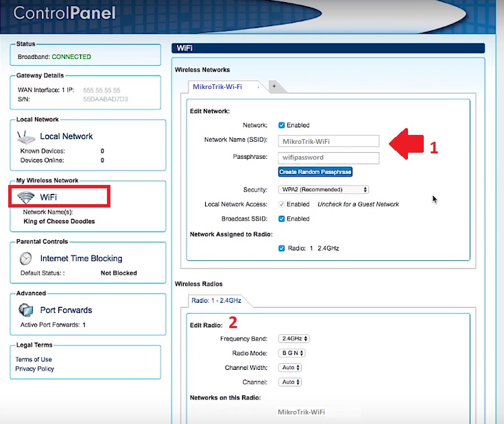
Task: Open the WiFi settings link
Action: pos(48,197)
